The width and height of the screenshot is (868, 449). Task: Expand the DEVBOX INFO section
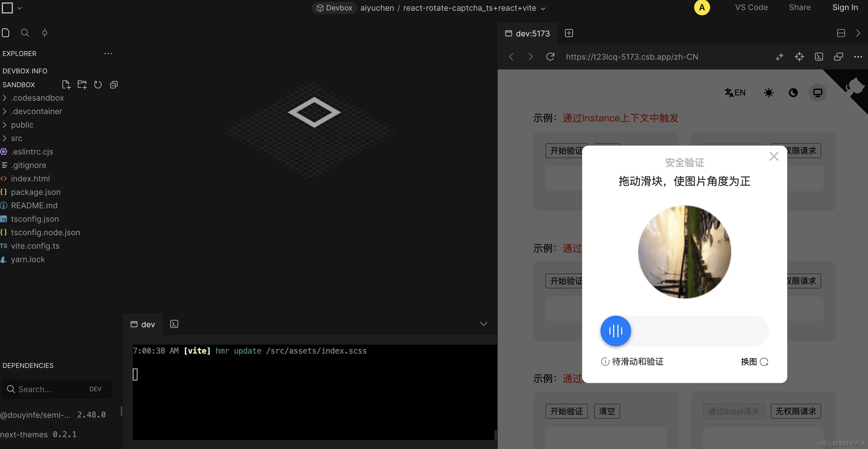(25, 71)
